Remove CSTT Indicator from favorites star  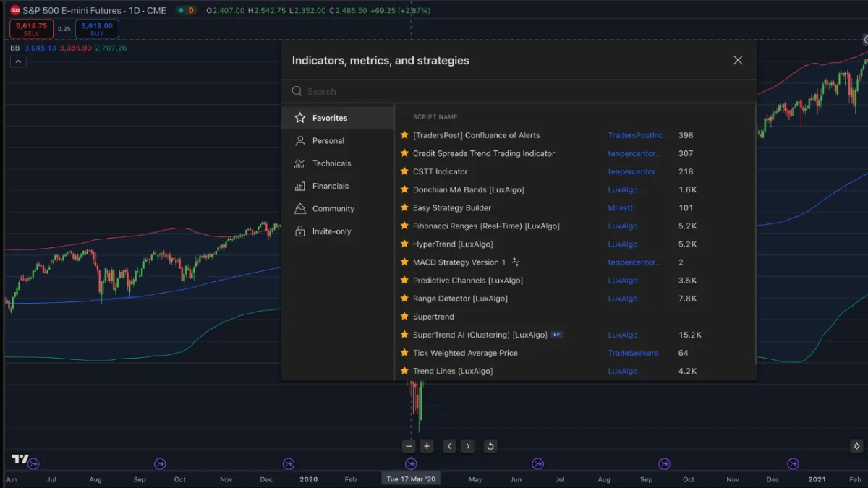click(404, 171)
